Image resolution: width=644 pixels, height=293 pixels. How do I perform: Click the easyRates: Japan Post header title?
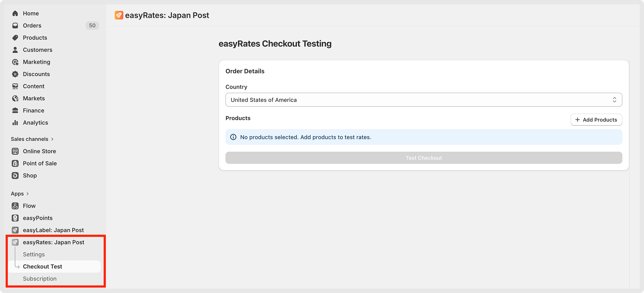click(x=167, y=15)
